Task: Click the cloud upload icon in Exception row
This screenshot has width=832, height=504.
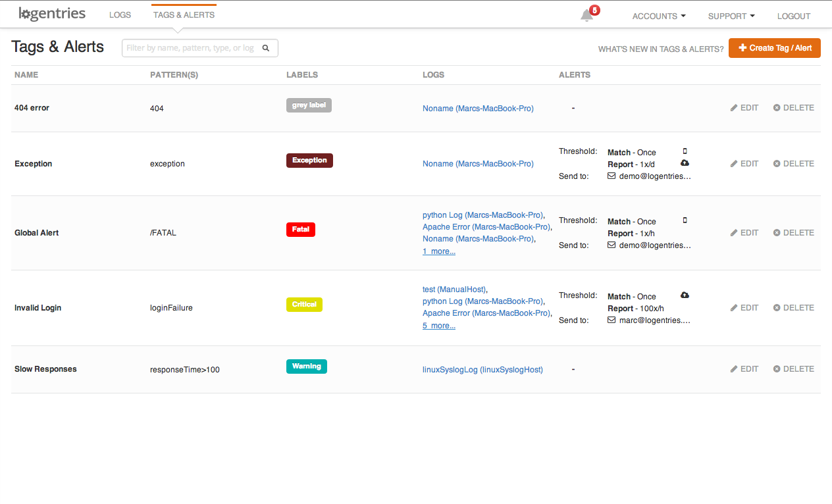Action: pos(685,163)
